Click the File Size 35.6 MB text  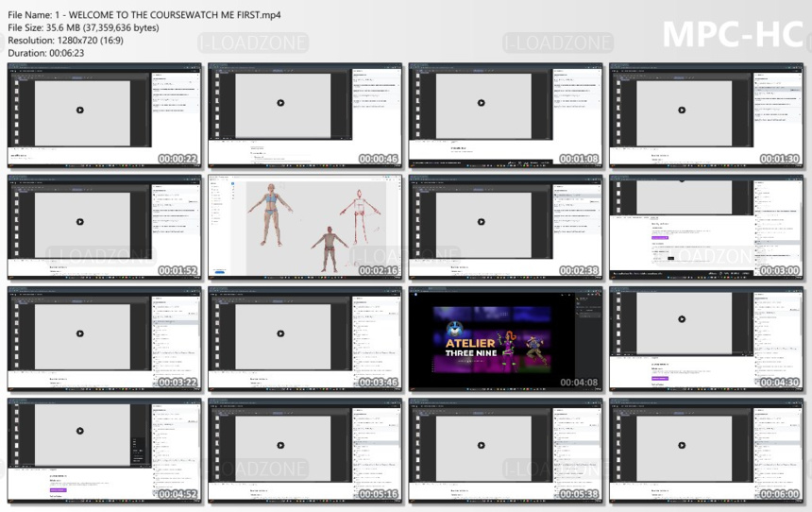(x=83, y=27)
